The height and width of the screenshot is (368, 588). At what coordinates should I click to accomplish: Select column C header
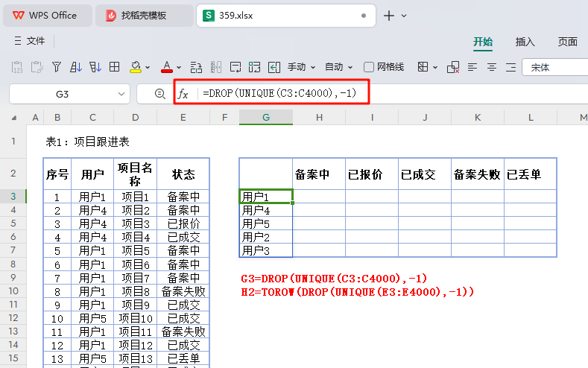(x=92, y=117)
